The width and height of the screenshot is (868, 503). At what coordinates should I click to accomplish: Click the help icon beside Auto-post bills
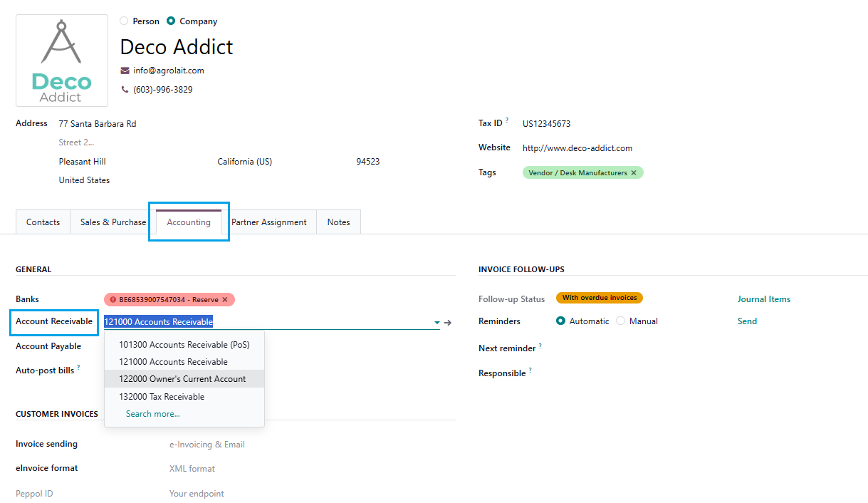[x=78, y=368]
